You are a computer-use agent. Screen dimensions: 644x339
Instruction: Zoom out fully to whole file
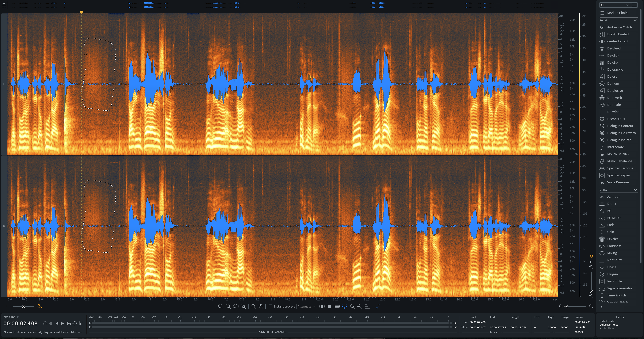coord(243,306)
